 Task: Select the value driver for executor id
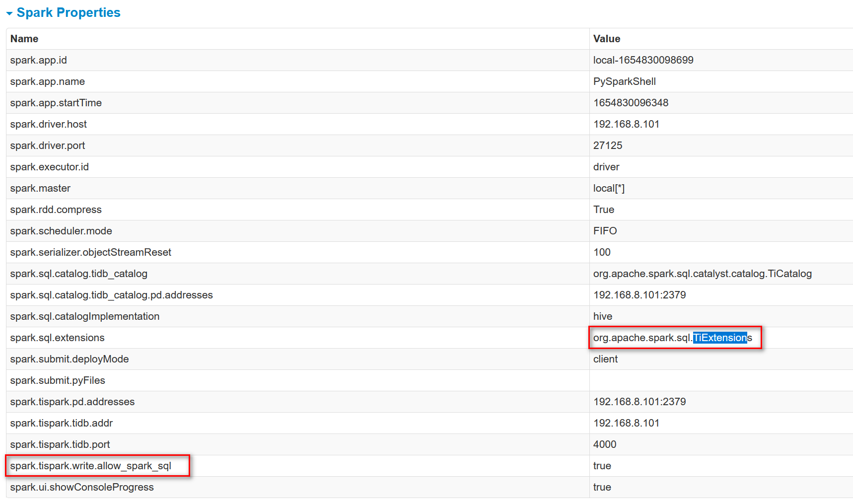click(606, 167)
